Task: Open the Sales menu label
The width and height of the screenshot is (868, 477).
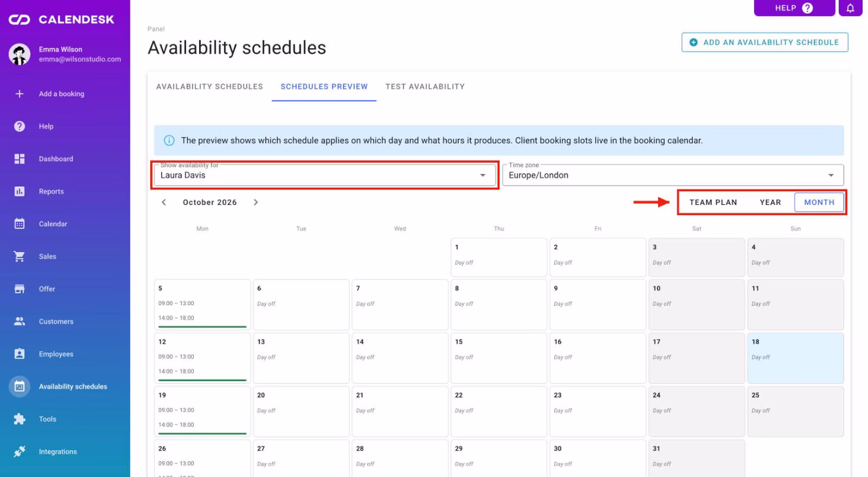Action: (48, 257)
